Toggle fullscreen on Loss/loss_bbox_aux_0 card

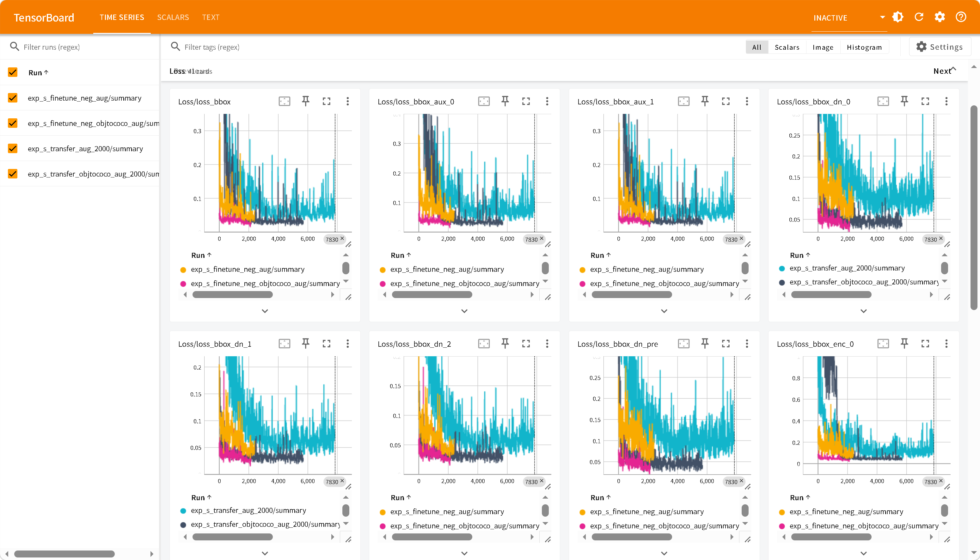(526, 101)
